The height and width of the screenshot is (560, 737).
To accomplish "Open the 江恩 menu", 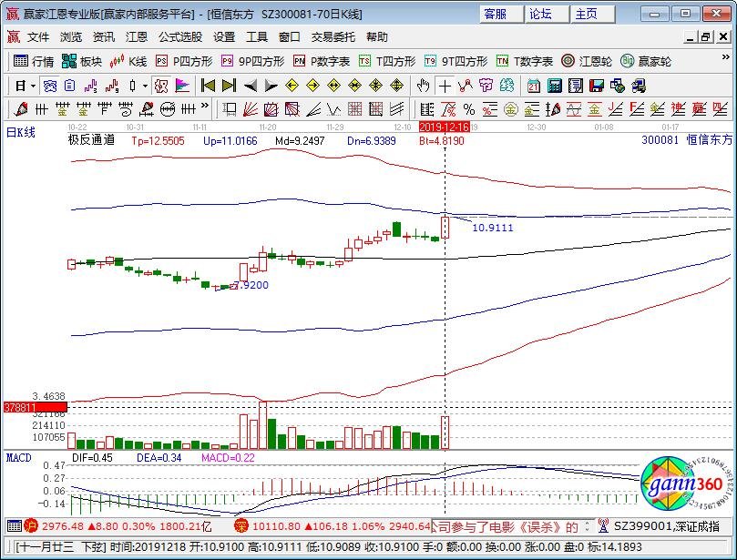I will 137,36.
